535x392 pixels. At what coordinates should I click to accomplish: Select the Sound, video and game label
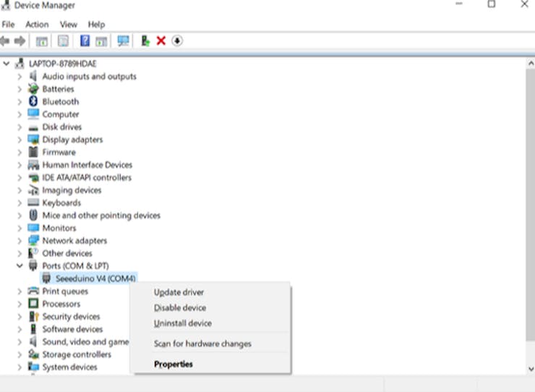85,342
